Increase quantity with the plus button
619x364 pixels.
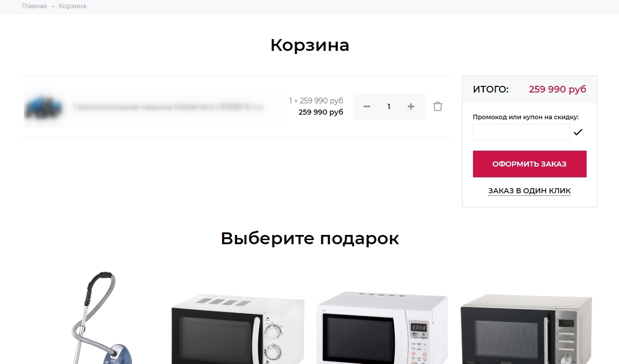pyautogui.click(x=411, y=106)
